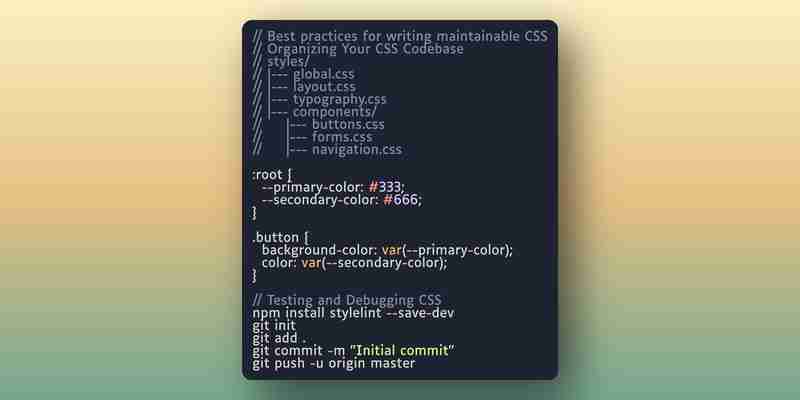
Task: Click the :root selector line
Action: pyautogui.click(x=272, y=175)
